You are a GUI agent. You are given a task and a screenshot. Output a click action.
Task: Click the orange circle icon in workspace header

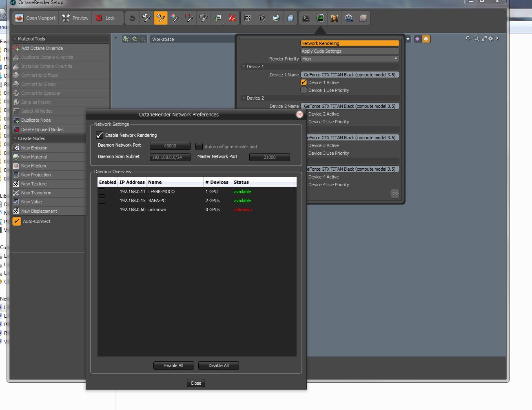tap(426, 39)
